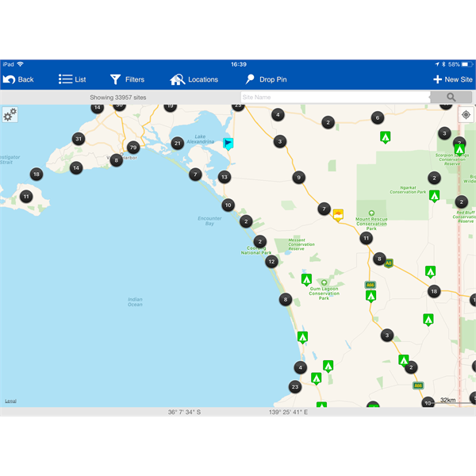Click the Site Name search field

336,97
